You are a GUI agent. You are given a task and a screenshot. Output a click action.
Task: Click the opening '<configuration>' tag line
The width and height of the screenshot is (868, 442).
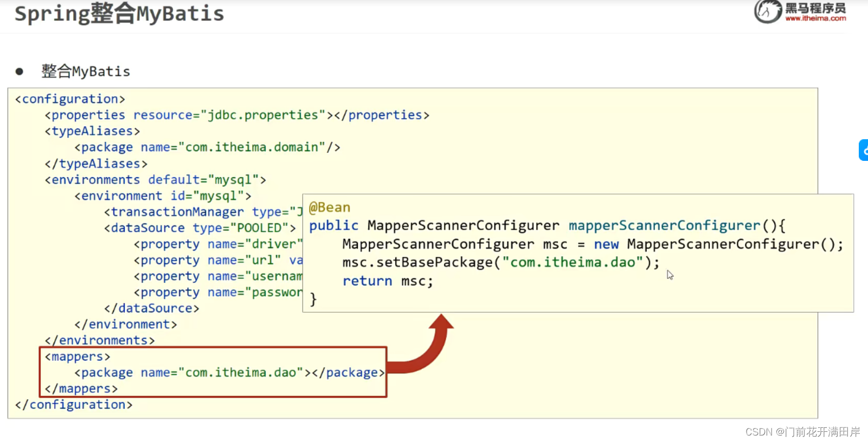[x=70, y=99]
